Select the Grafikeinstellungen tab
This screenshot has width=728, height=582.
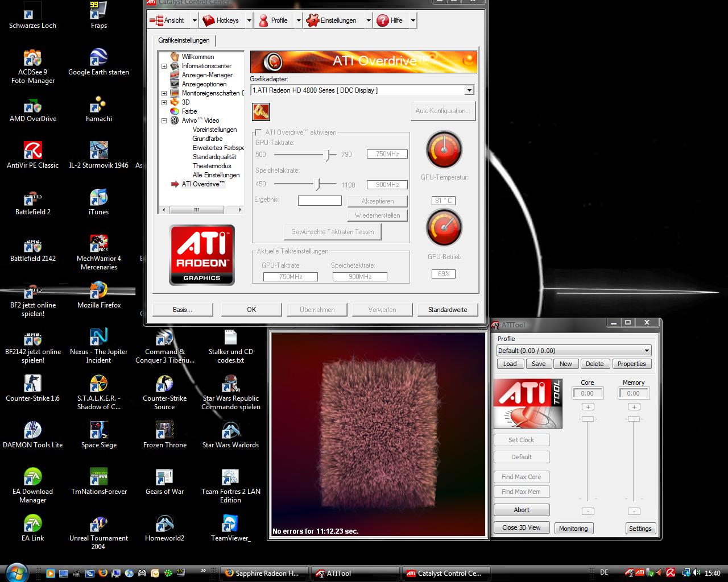coord(184,40)
